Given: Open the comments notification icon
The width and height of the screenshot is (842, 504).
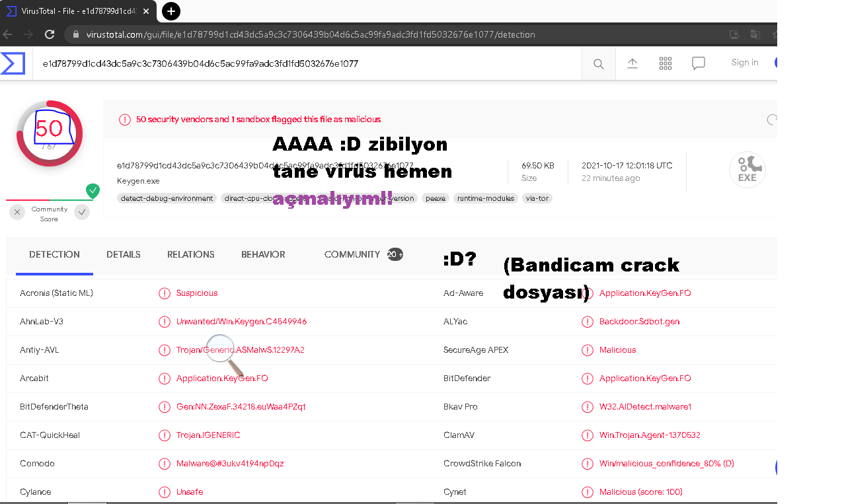Looking at the screenshot, I should (699, 63).
